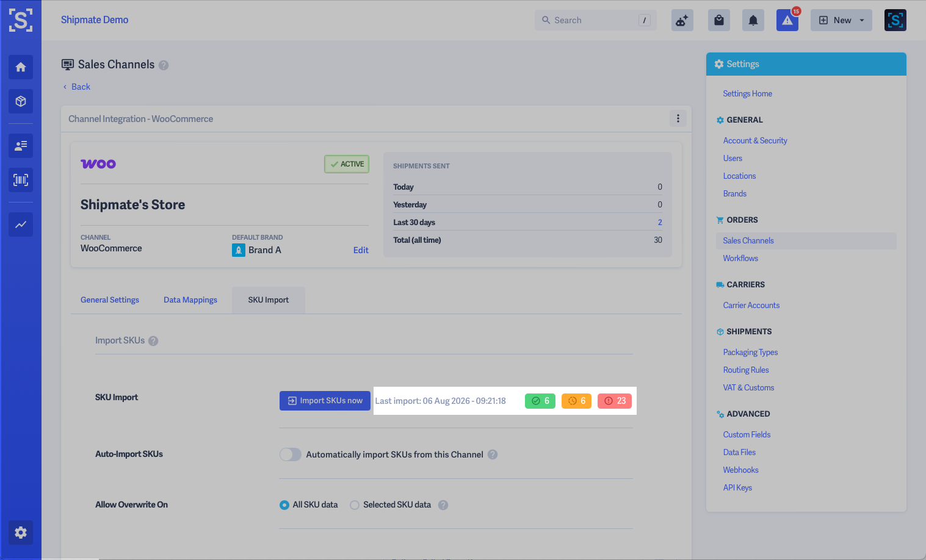Viewport: 926px width, 560px height.
Task: Open VAT & Customs settings
Action: pos(749,387)
